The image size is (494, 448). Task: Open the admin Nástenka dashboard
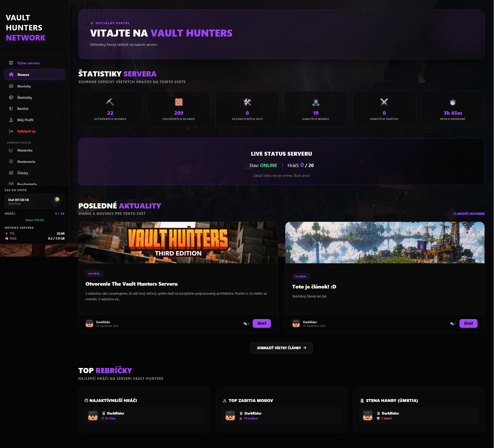[x=34, y=150]
